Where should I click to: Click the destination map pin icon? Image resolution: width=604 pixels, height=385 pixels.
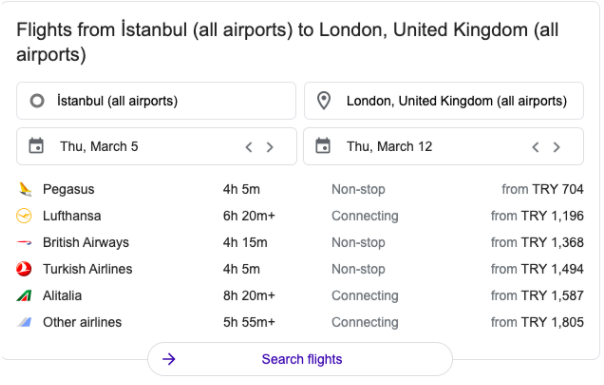(324, 101)
